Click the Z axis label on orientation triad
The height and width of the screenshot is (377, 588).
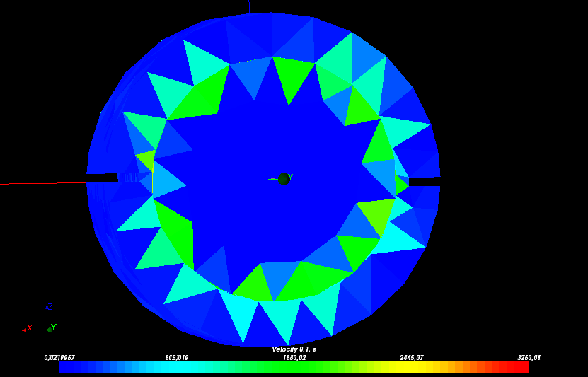click(x=49, y=307)
